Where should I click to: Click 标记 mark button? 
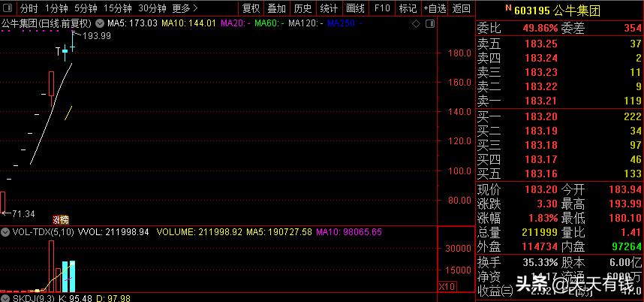408,8
